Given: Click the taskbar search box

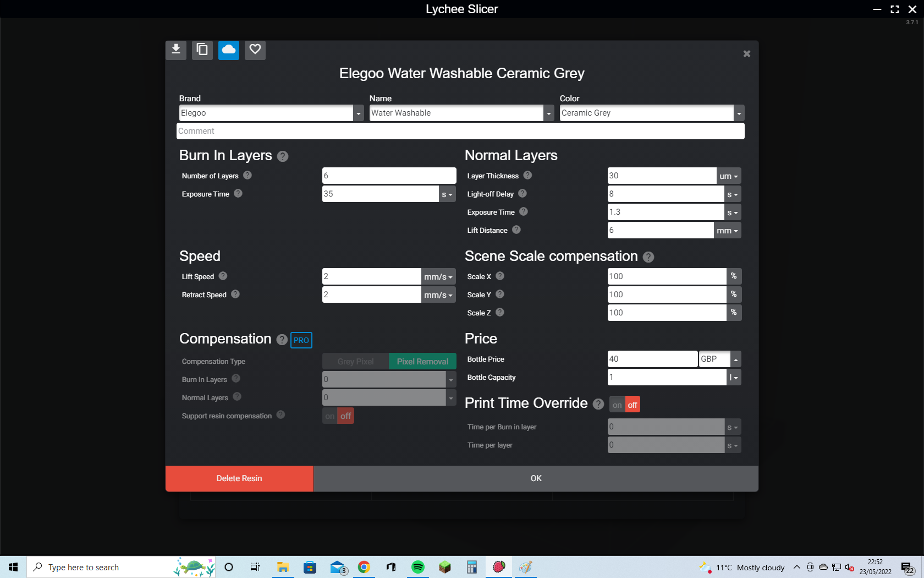Looking at the screenshot, I should pos(121,567).
